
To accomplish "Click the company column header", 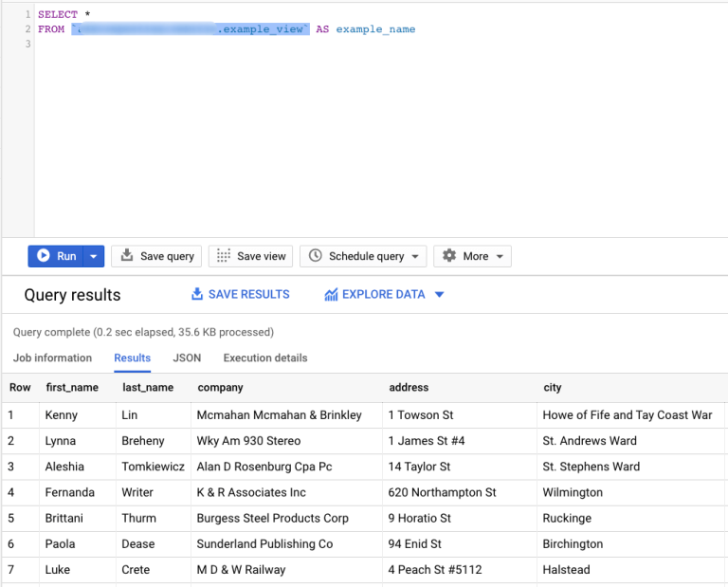I will (x=220, y=388).
